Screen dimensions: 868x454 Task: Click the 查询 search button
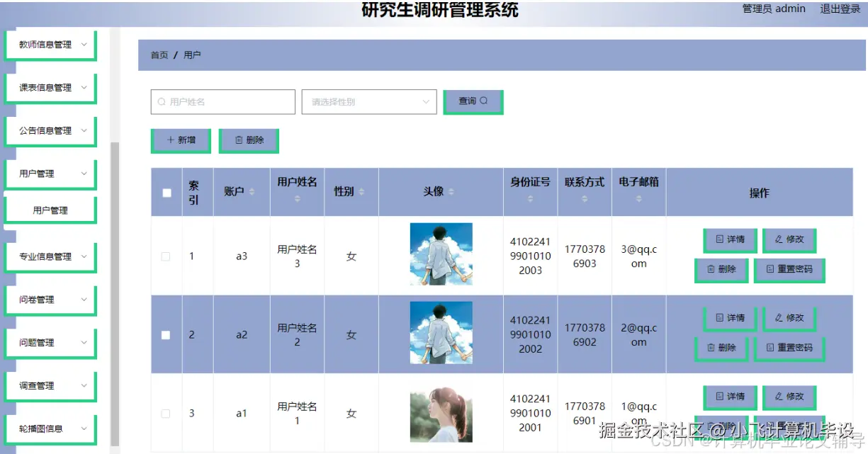pos(473,102)
